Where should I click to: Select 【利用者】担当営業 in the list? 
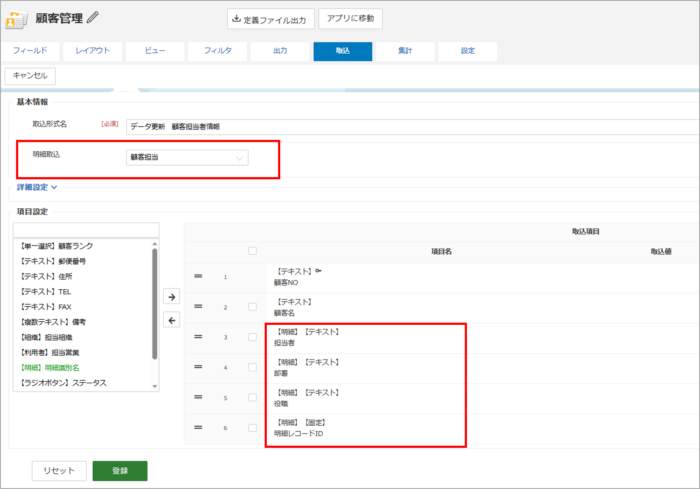49,352
